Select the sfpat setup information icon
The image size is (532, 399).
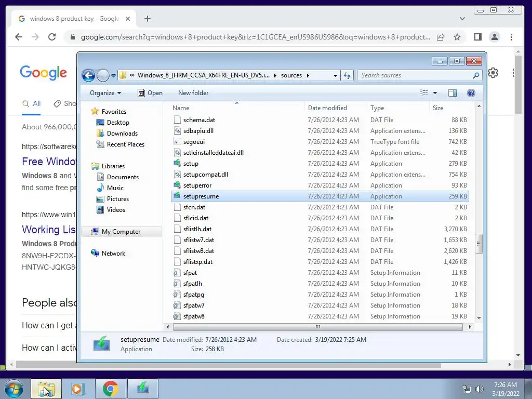[177, 273]
